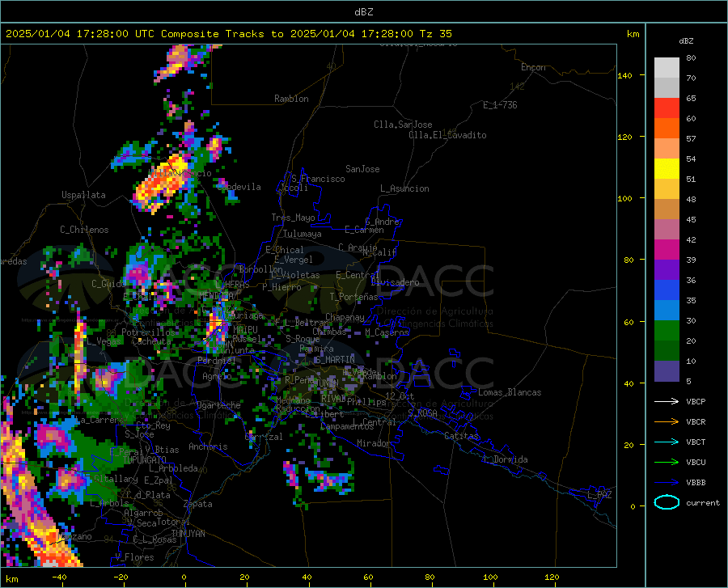Click the Algarrobo label
The image size is (728, 588).
click(x=143, y=513)
